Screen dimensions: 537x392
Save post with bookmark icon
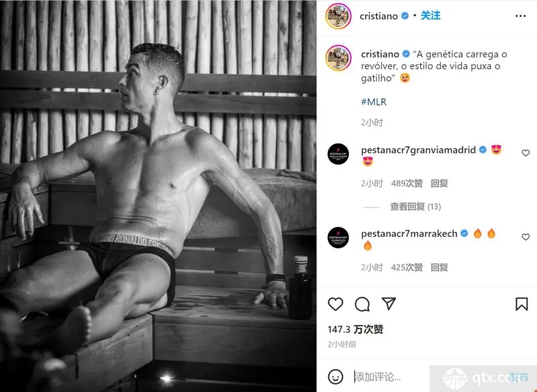(x=522, y=304)
